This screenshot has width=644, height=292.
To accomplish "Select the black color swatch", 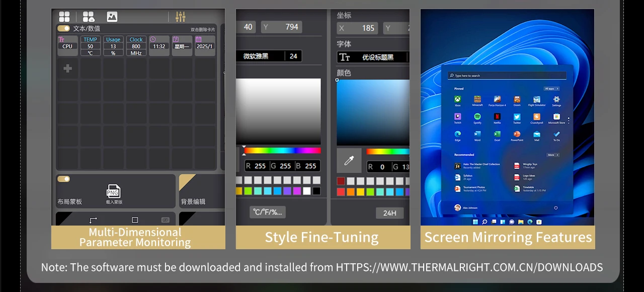I will coord(316,191).
